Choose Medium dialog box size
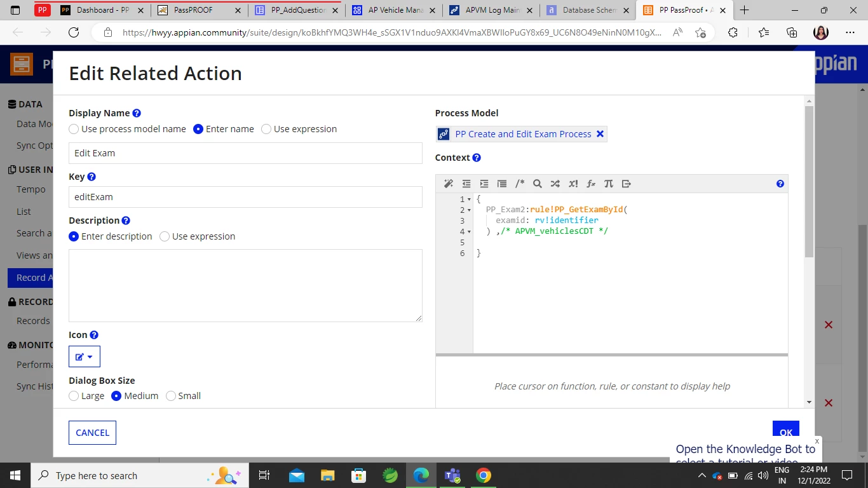Image resolution: width=868 pixels, height=488 pixels. 116,396
